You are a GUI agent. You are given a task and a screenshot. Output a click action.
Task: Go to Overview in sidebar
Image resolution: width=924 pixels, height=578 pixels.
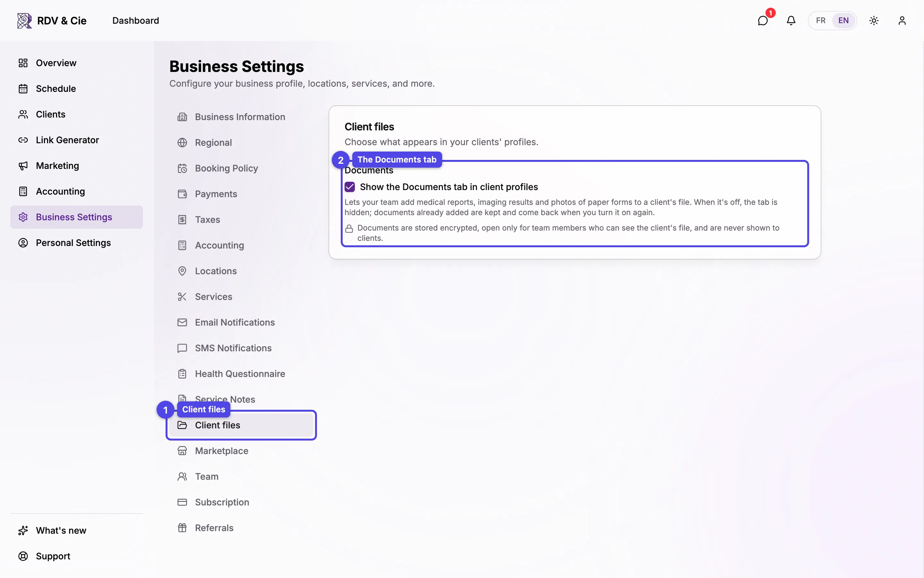(x=76, y=63)
